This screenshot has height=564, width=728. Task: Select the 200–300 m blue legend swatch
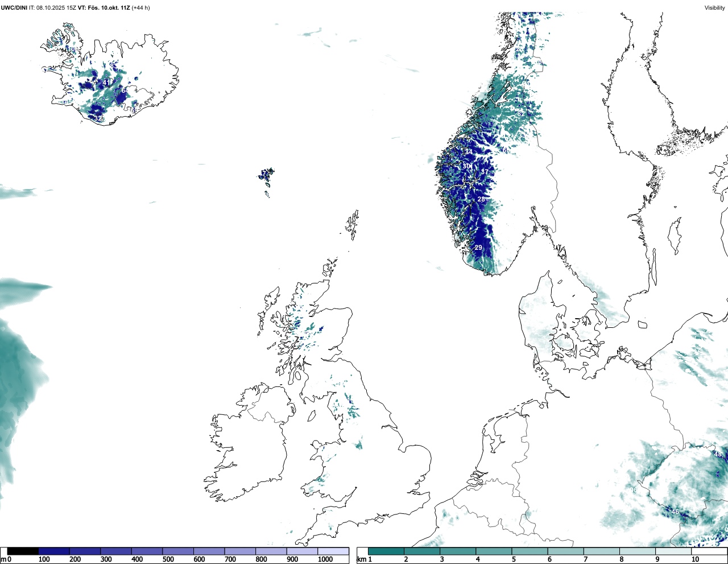point(85,551)
